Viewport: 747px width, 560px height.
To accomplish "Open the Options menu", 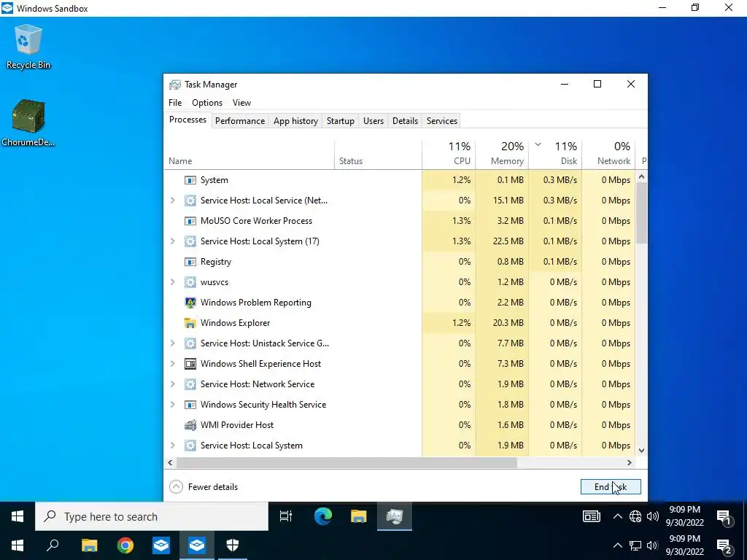I will click(207, 102).
